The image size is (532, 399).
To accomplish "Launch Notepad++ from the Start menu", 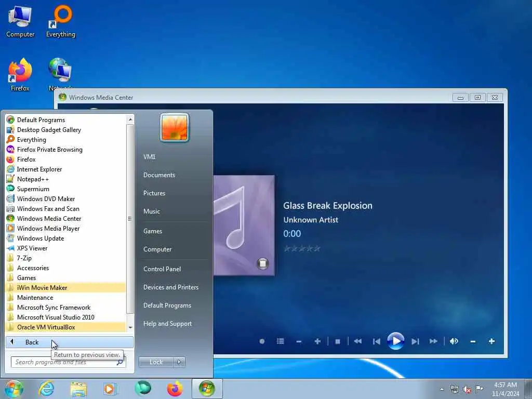I will pyautogui.click(x=66, y=179).
